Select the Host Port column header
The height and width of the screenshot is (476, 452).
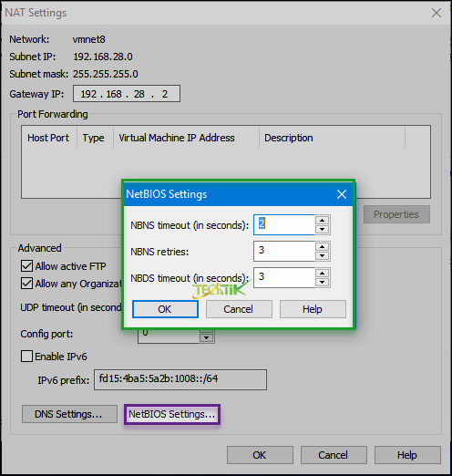pyautogui.click(x=48, y=138)
